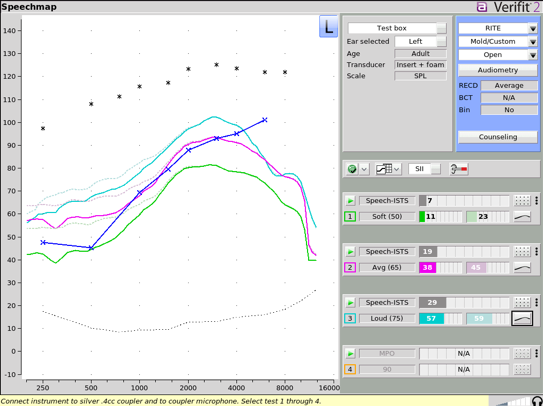Change the Ear selected Left field
543x406 pixels.
coord(420,42)
